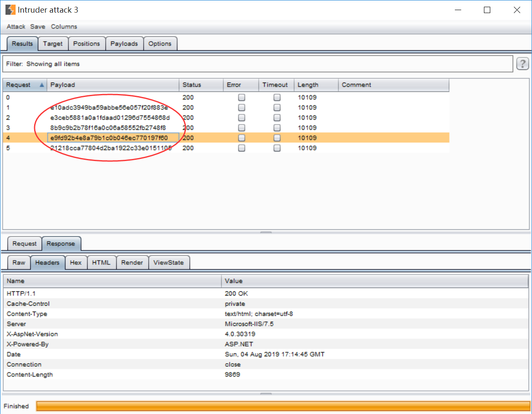
Task: Click the Value header in headers table
Action: [375, 281]
